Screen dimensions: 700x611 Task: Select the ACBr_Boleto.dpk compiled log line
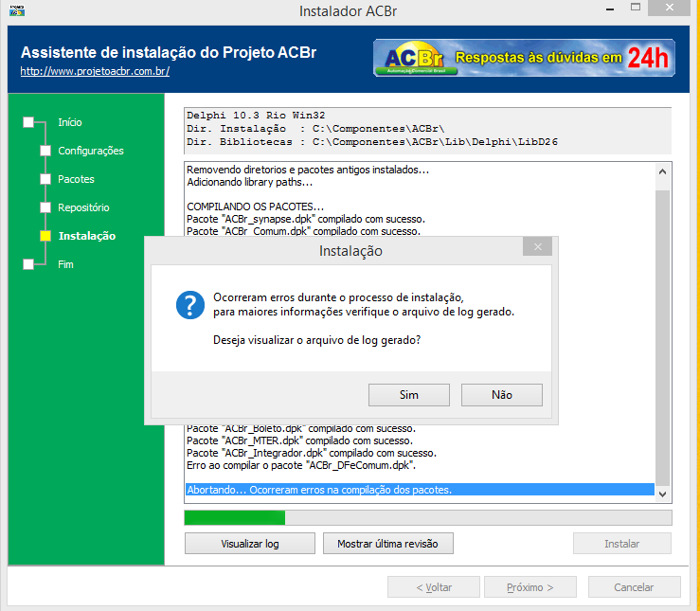click(x=301, y=428)
